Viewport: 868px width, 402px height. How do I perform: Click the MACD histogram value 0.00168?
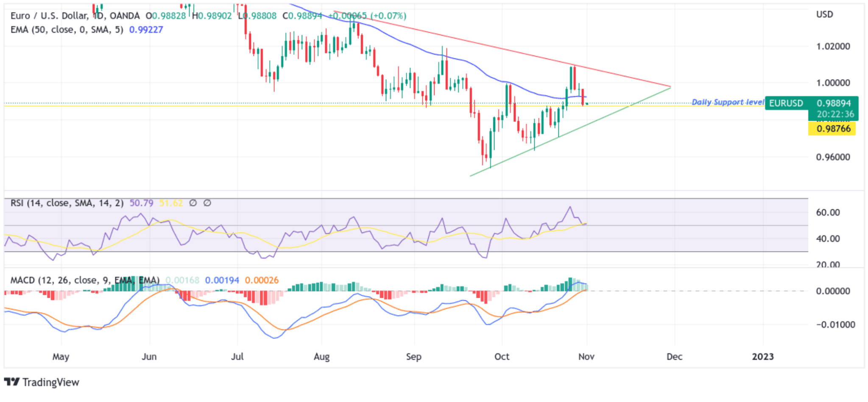click(x=182, y=280)
